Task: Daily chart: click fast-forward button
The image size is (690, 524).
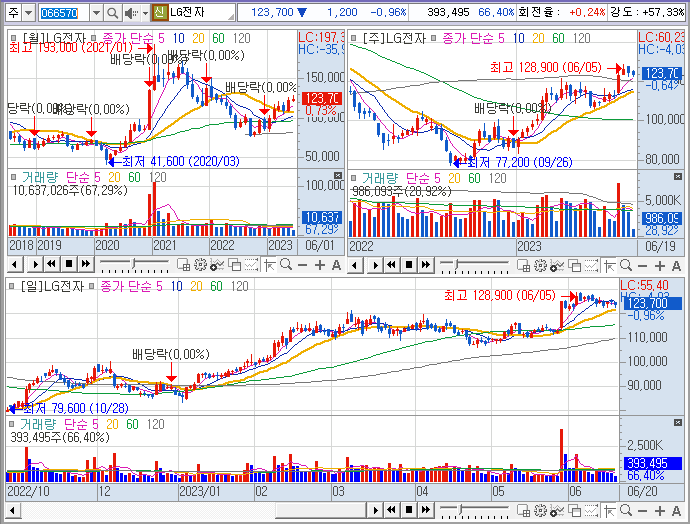Action: click(426, 510)
